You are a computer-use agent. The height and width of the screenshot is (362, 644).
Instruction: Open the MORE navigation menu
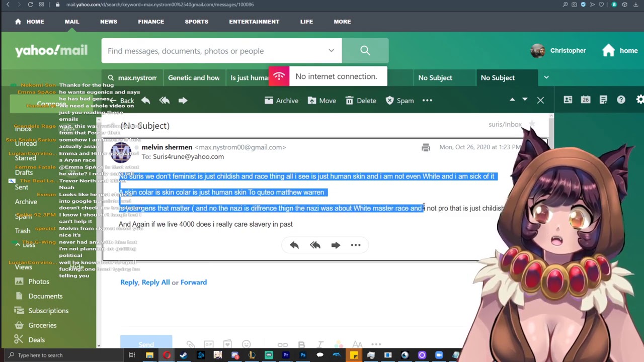point(342,22)
